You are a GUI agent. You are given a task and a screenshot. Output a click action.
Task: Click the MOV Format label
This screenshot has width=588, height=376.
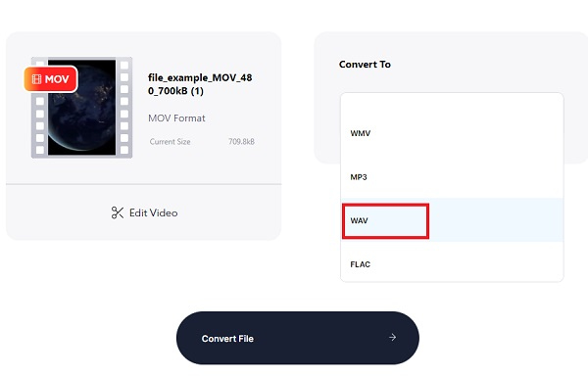click(x=176, y=117)
